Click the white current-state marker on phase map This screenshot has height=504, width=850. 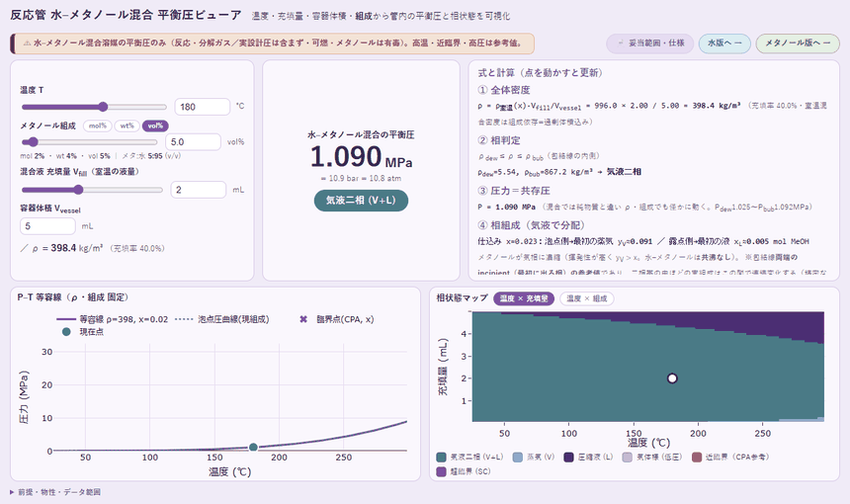[672, 378]
